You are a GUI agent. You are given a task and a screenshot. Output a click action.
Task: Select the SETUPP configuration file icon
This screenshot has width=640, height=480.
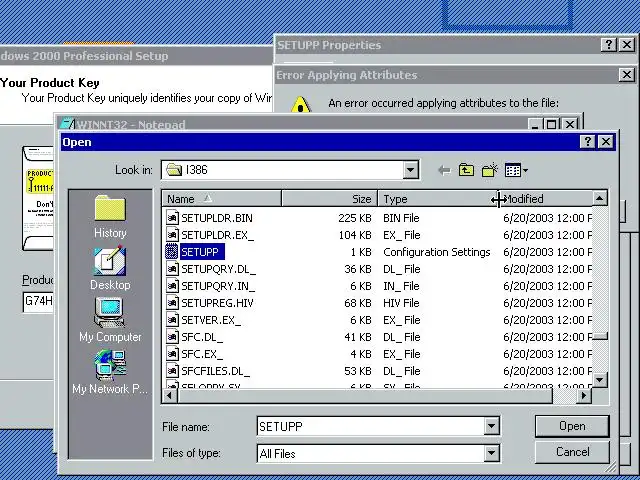172,252
